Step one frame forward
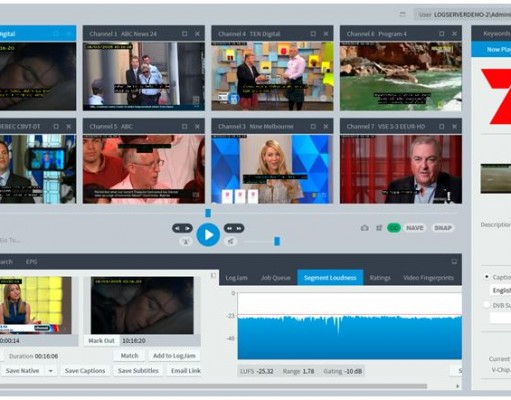 click(x=188, y=228)
